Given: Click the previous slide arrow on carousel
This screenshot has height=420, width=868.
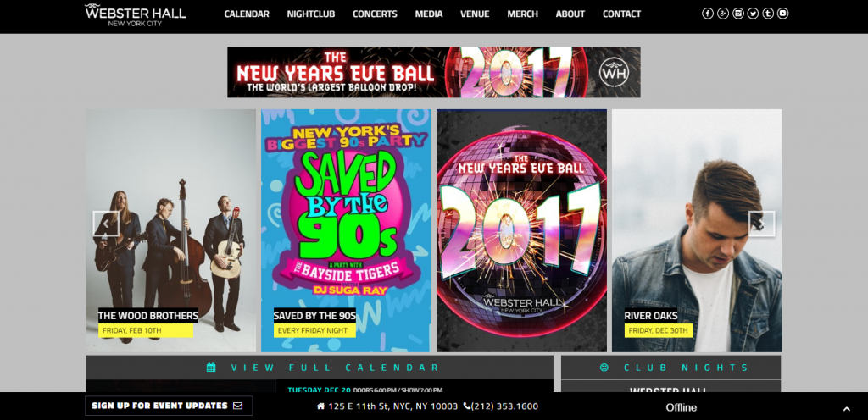Looking at the screenshot, I should coord(105,224).
